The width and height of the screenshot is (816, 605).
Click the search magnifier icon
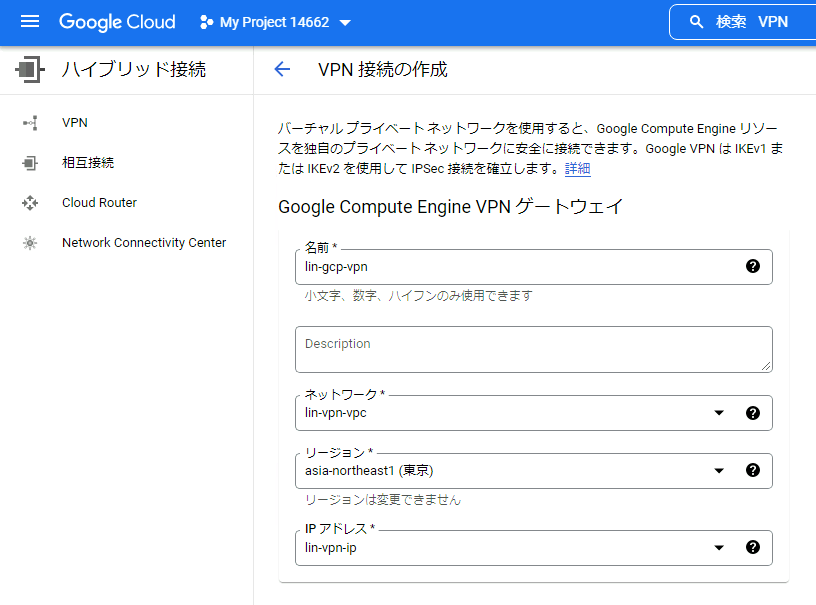coord(697,22)
